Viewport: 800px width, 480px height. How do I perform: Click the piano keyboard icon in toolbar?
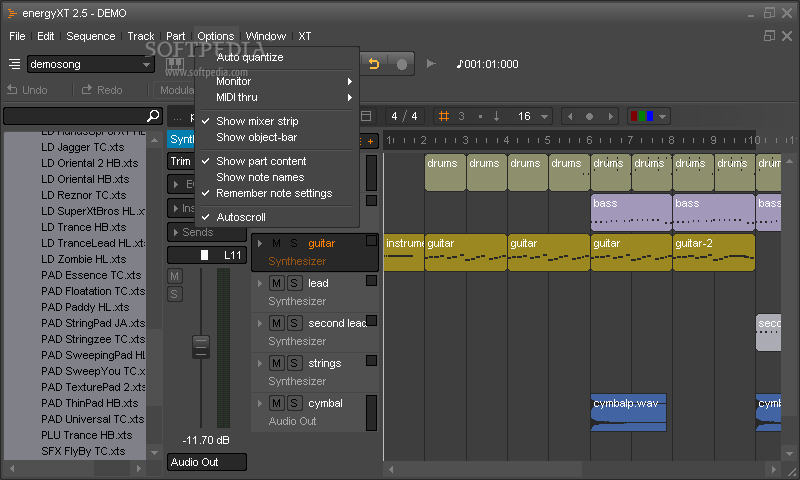coord(175,64)
